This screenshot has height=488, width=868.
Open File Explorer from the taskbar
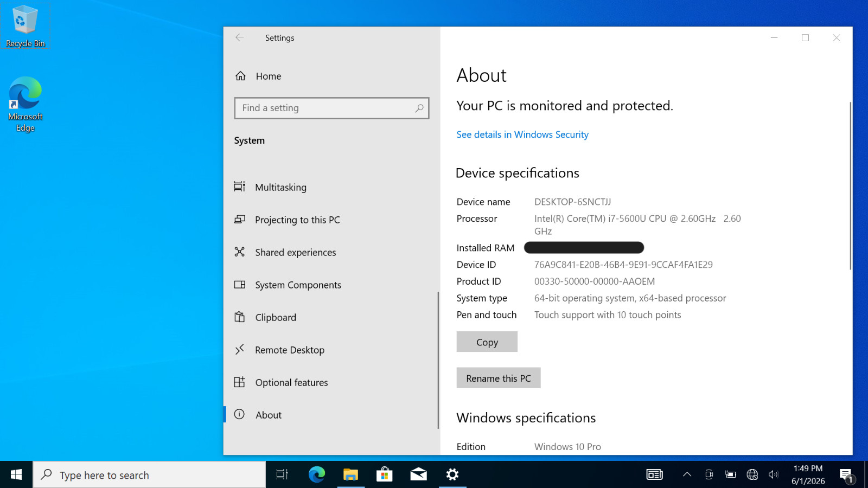pyautogui.click(x=350, y=474)
